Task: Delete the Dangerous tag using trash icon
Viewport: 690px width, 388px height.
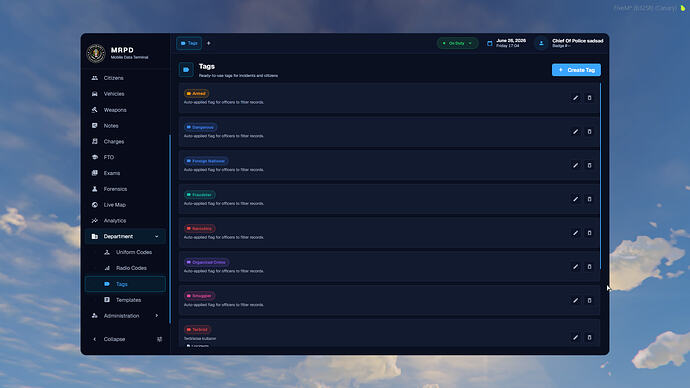Action: (589, 132)
